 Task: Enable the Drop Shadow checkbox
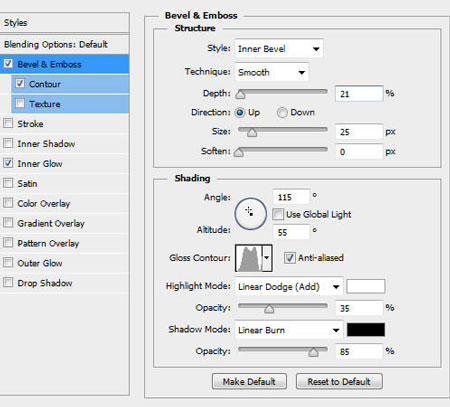pyautogui.click(x=8, y=282)
